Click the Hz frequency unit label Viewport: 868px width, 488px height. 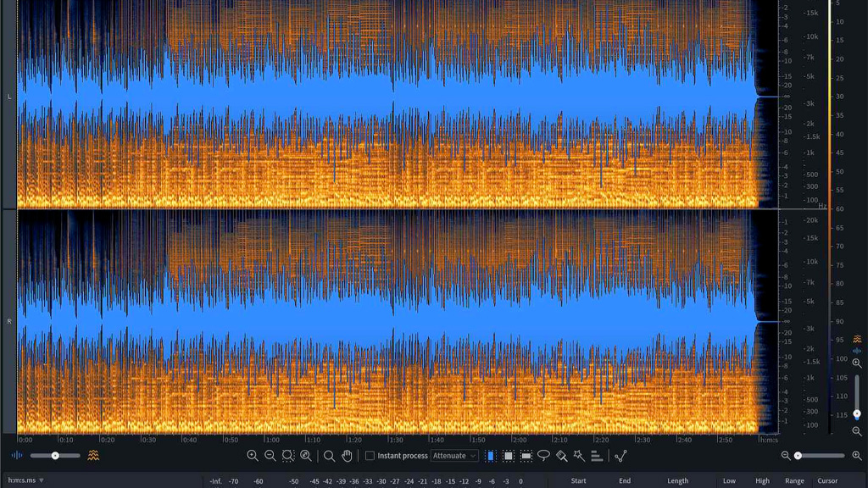coord(822,206)
